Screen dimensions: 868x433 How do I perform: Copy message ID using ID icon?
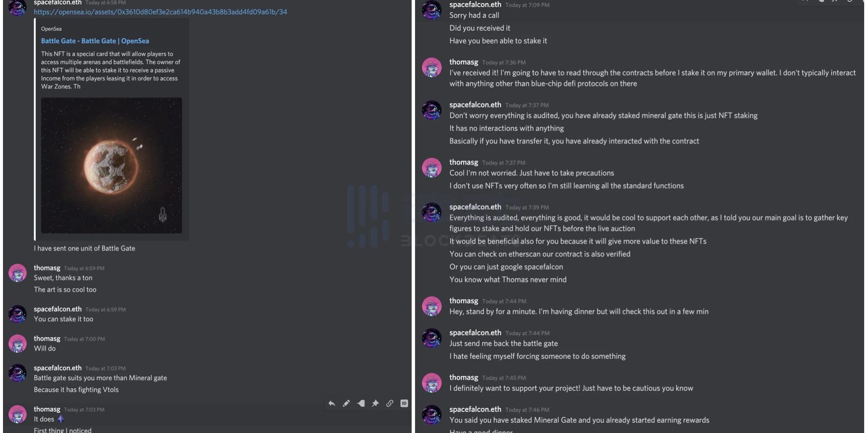404,403
